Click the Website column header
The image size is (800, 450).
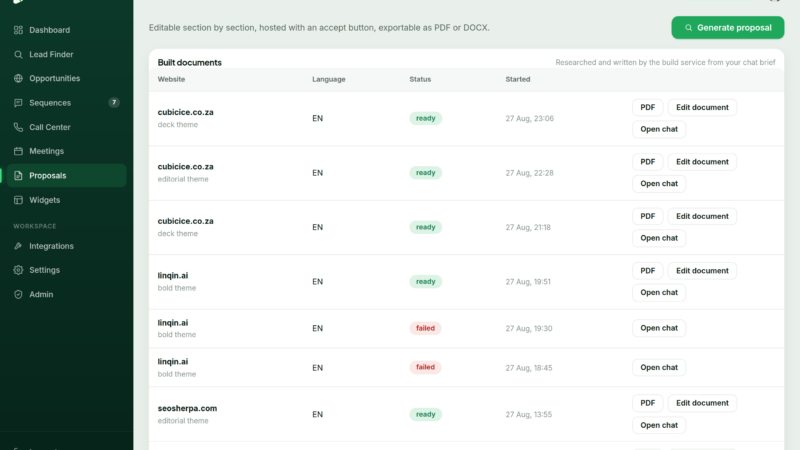(171, 79)
